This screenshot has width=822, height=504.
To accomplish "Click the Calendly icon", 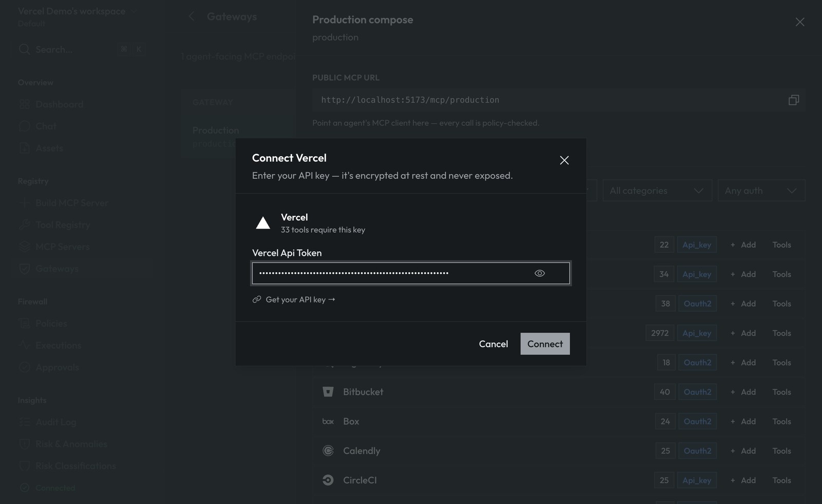I will click(x=328, y=451).
